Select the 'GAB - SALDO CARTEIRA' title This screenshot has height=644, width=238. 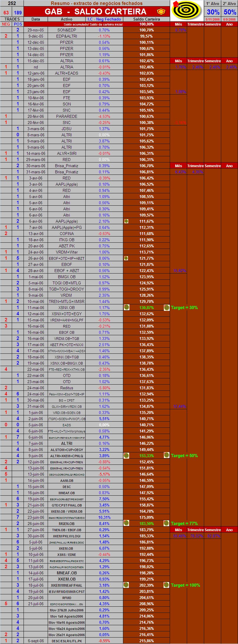click(x=96, y=12)
